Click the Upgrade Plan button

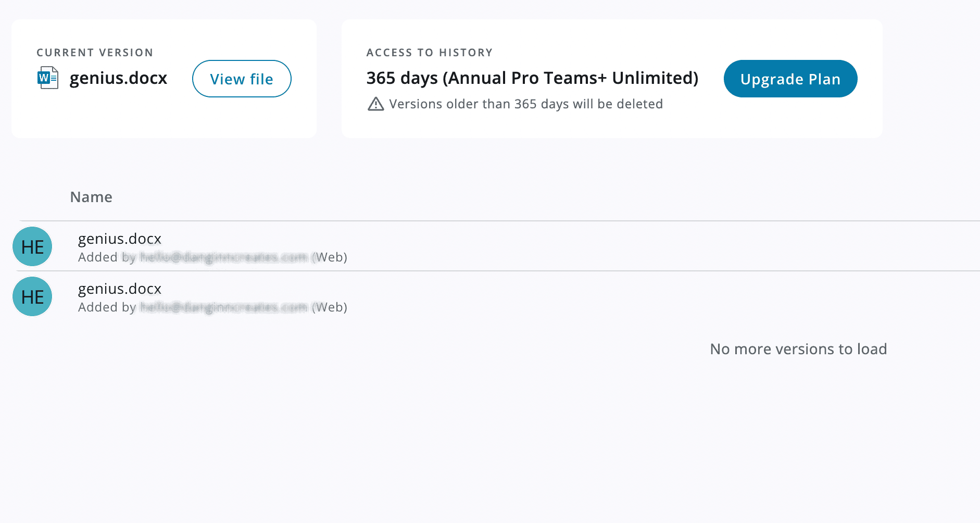click(790, 79)
